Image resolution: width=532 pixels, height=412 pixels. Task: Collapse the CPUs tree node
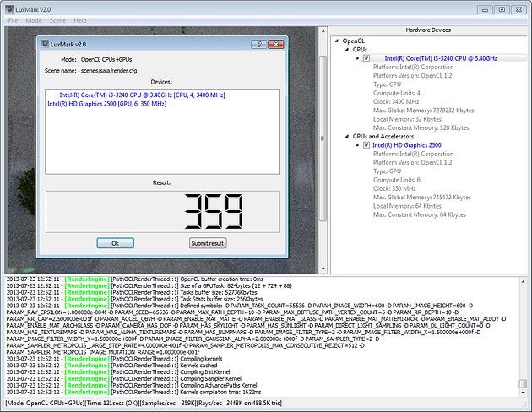coord(347,50)
